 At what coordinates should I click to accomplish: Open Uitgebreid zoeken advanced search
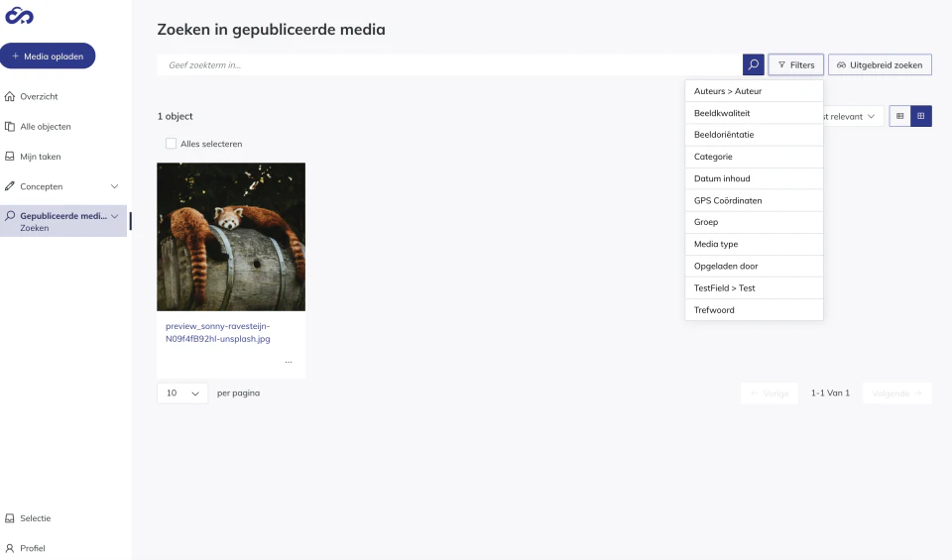pyautogui.click(x=880, y=64)
